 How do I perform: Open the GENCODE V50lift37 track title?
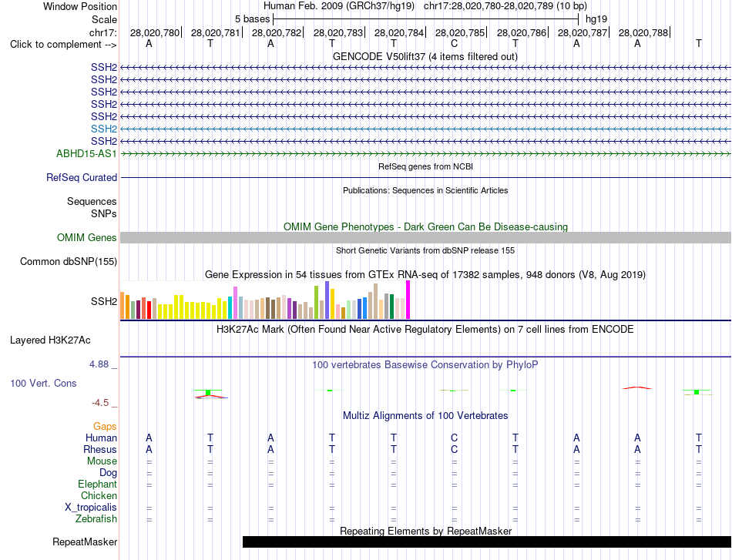point(425,56)
